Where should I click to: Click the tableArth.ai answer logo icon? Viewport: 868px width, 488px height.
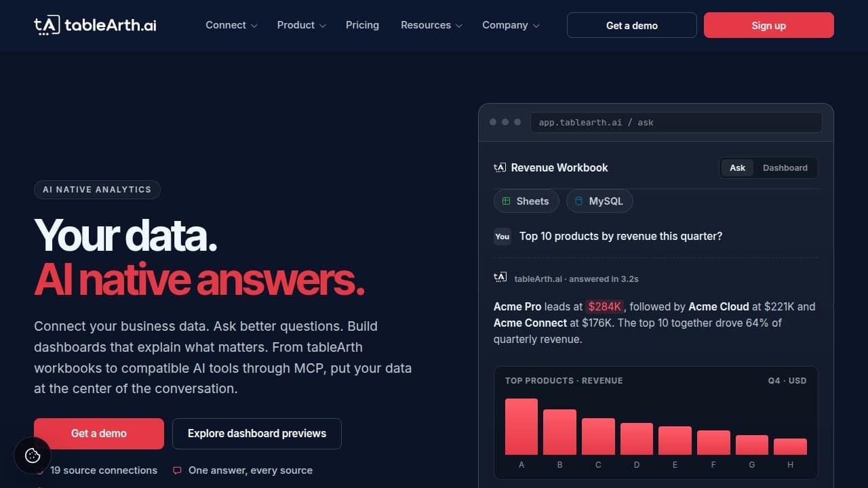pos(500,277)
